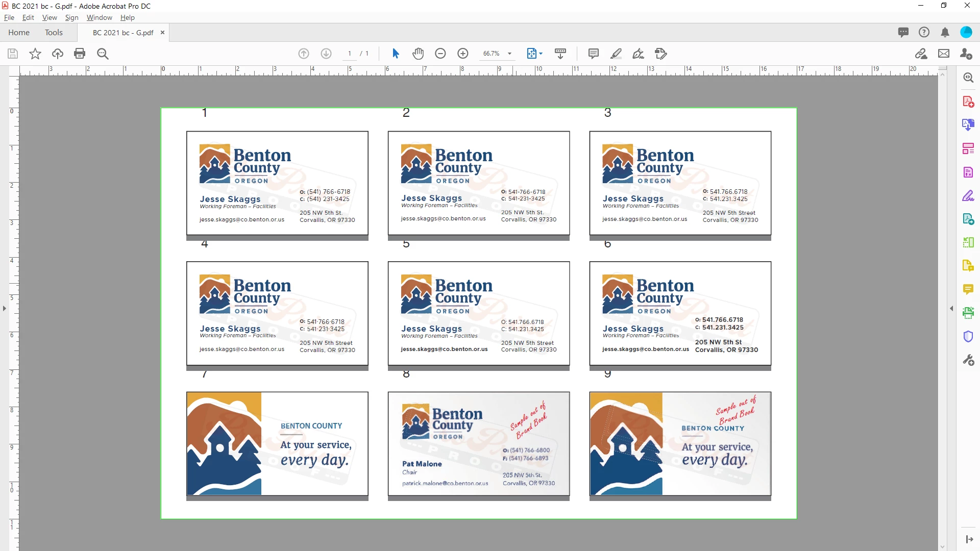
Task: Click the page number input field
Action: [x=350, y=54]
